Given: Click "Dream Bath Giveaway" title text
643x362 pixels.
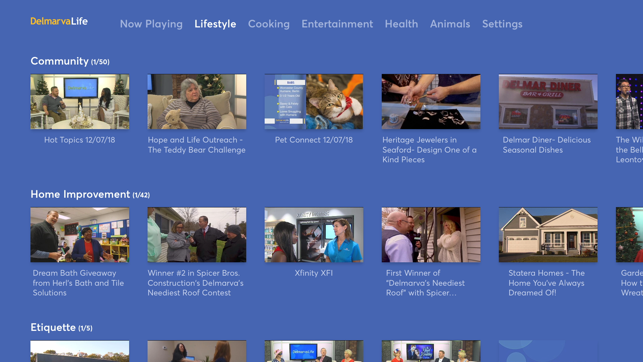Looking at the screenshot, I should [78, 283].
